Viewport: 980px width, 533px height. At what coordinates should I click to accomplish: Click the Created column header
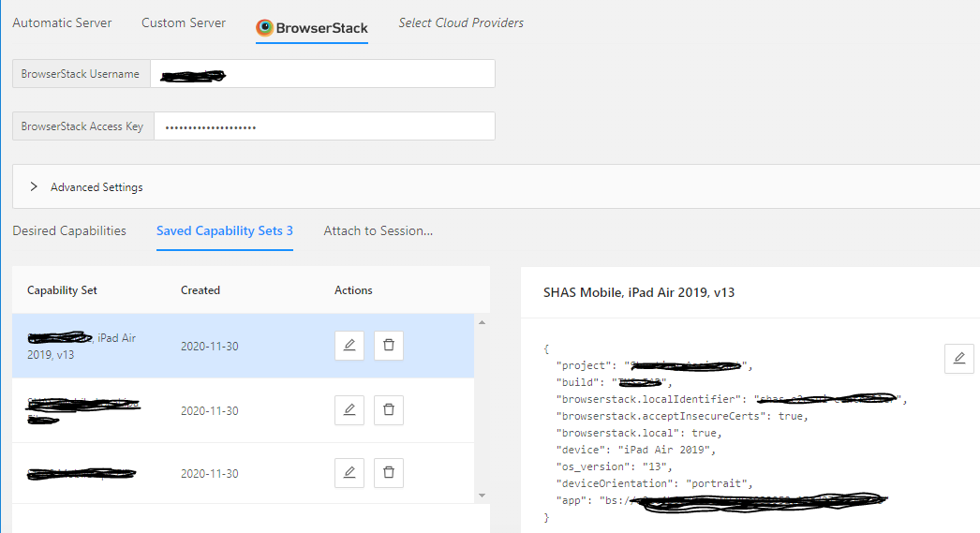(x=200, y=290)
